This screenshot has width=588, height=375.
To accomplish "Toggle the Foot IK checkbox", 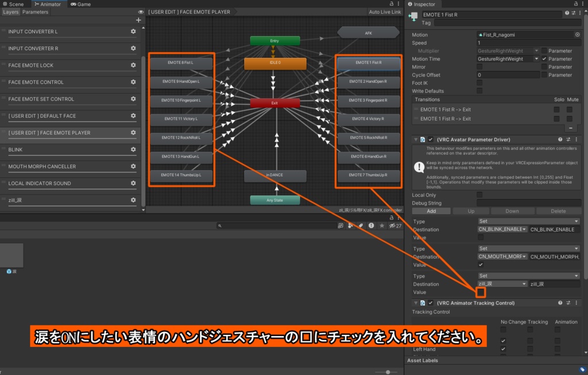I will tap(479, 83).
